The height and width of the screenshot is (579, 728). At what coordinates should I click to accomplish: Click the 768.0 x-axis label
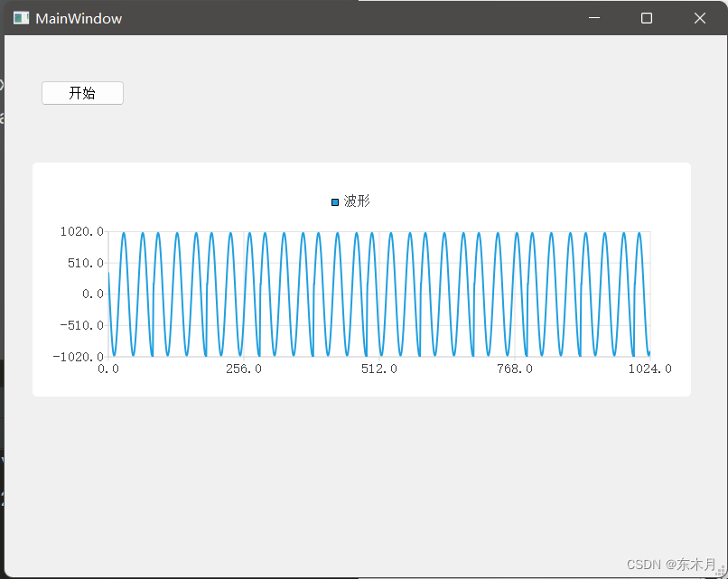pyautogui.click(x=515, y=369)
